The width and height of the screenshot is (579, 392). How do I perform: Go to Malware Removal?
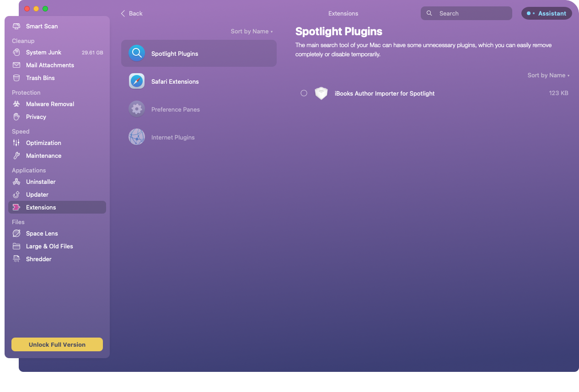[57, 104]
